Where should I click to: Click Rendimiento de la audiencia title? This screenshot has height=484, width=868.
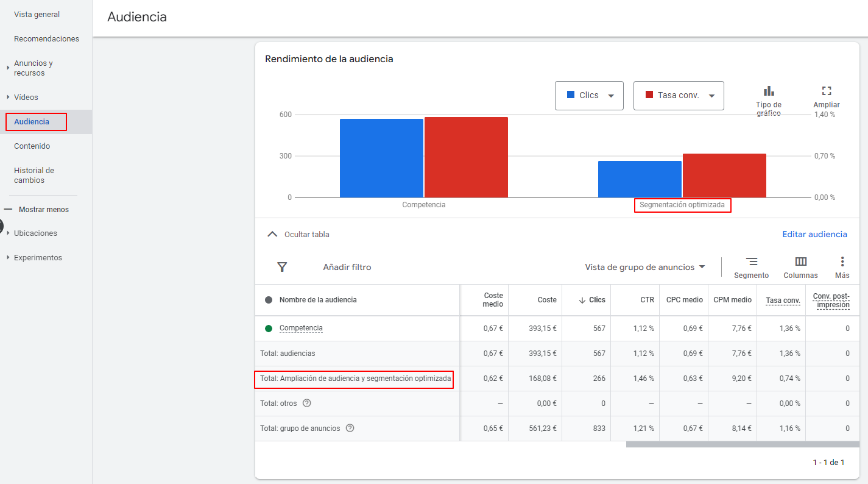point(329,59)
